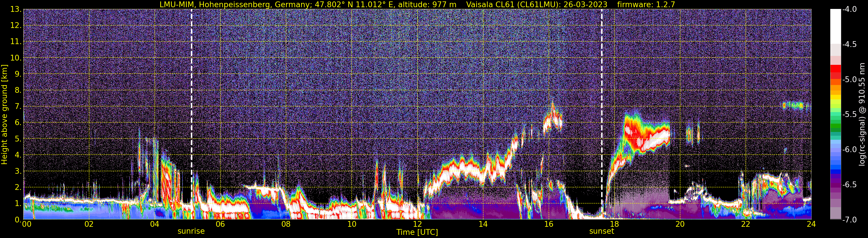Screen dimensions: 868x238
Task: Click the -5.5 colorbar tick label
Action: [x=850, y=115]
